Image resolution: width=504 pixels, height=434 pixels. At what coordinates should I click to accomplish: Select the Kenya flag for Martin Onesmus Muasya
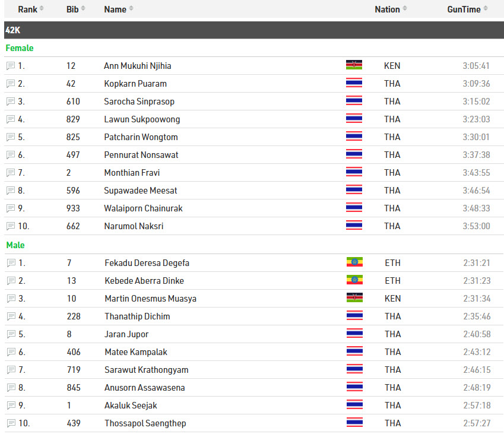pos(354,297)
